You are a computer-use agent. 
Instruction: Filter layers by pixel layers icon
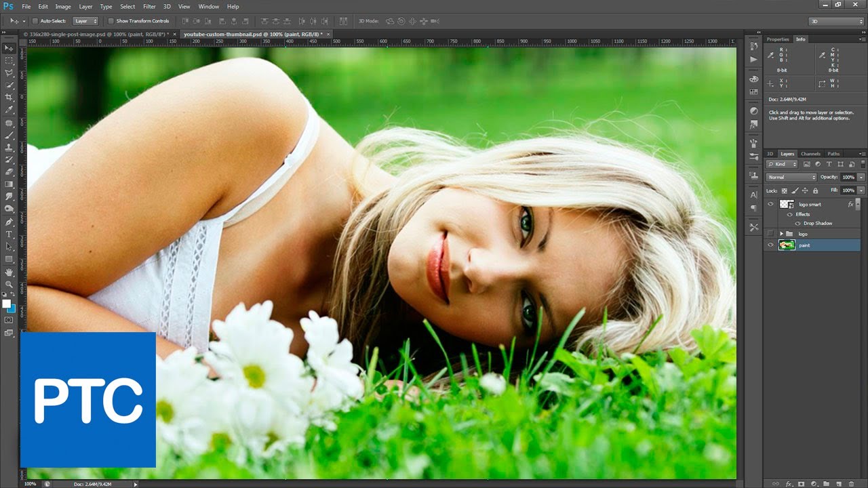pyautogui.click(x=807, y=164)
